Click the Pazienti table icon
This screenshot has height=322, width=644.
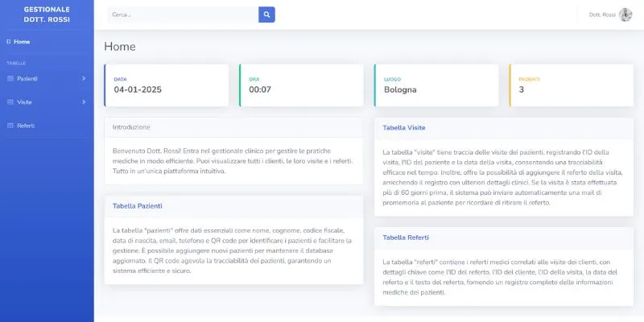point(10,78)
